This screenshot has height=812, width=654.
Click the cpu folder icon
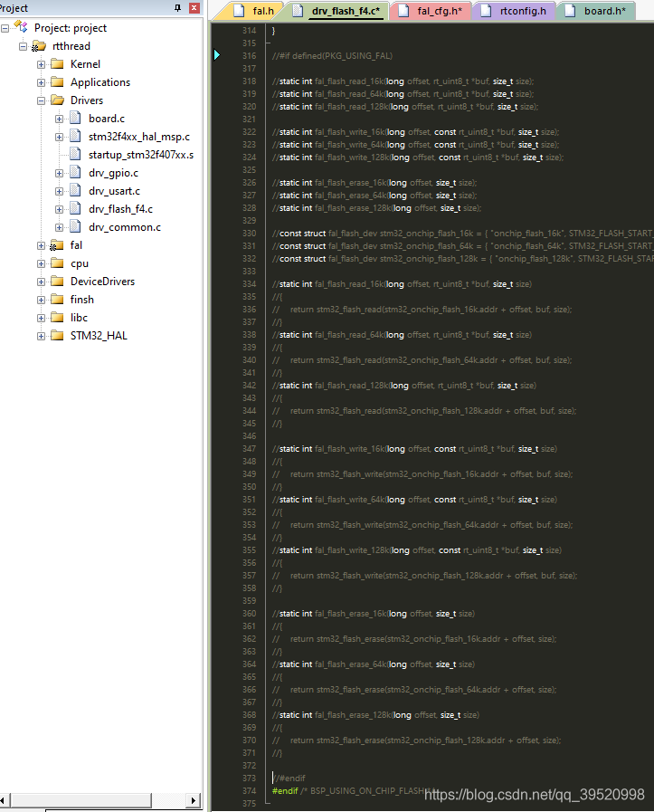click(57, 263)
